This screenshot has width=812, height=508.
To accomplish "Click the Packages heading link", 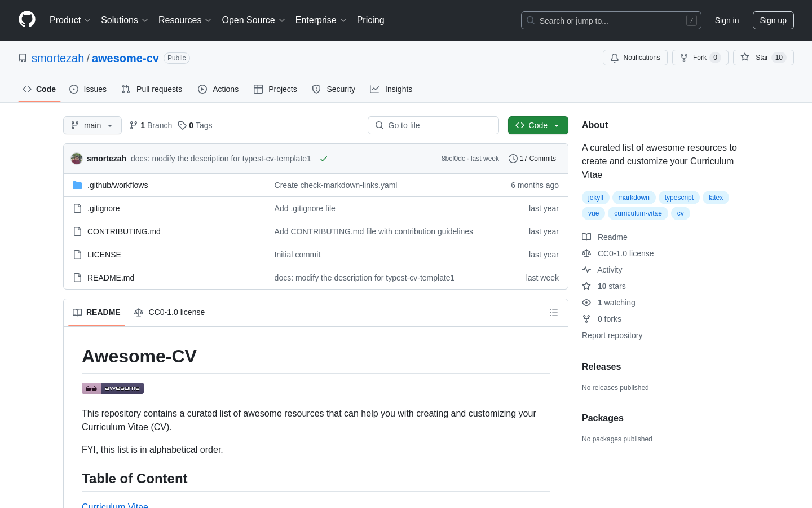I will (603, 418).
